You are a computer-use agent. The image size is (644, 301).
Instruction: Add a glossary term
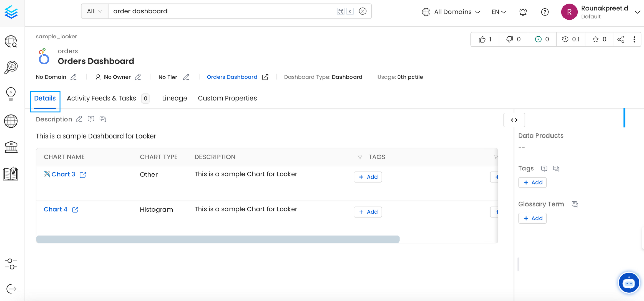click(532, 218)
